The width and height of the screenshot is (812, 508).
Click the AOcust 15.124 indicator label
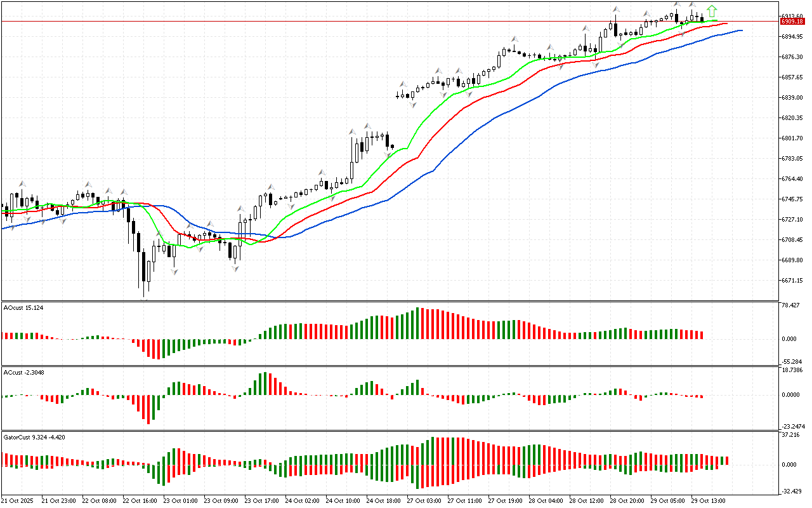23,308
